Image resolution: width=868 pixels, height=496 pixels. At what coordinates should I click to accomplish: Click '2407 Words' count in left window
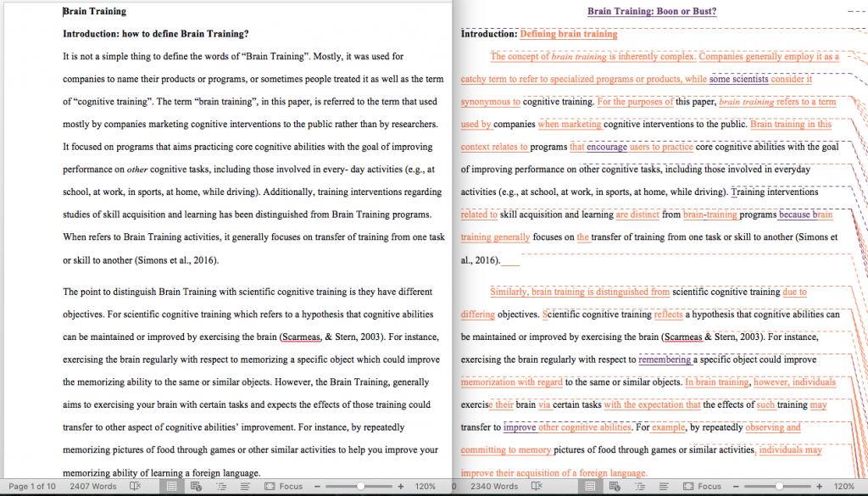[93, 486]
